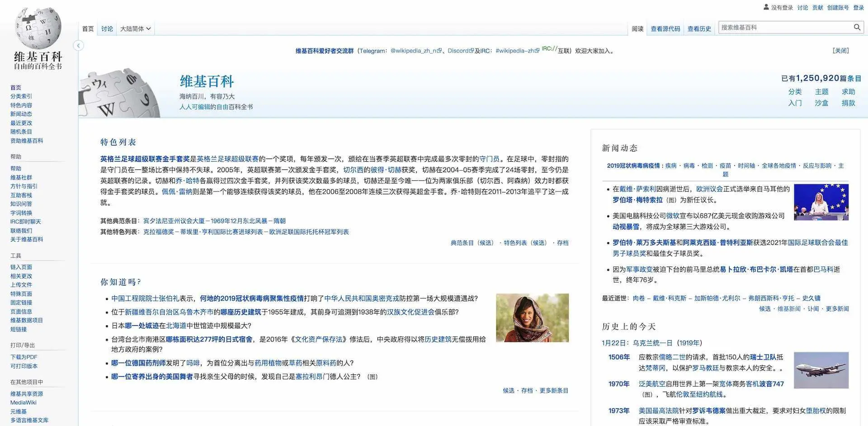Open the photo of woman in headscarf
The image size is (868, 426).
532,318
